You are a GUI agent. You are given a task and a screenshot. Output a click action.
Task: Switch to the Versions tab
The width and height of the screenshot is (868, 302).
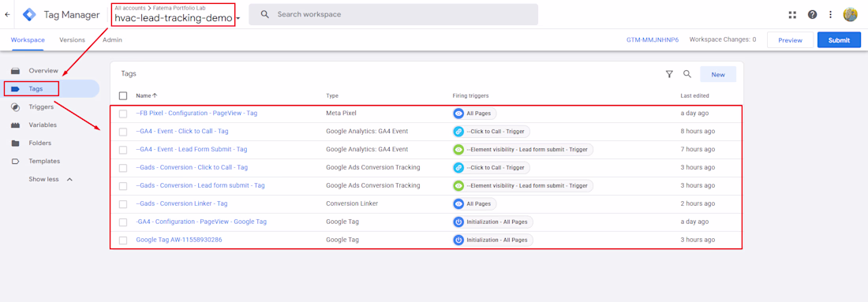72,40
